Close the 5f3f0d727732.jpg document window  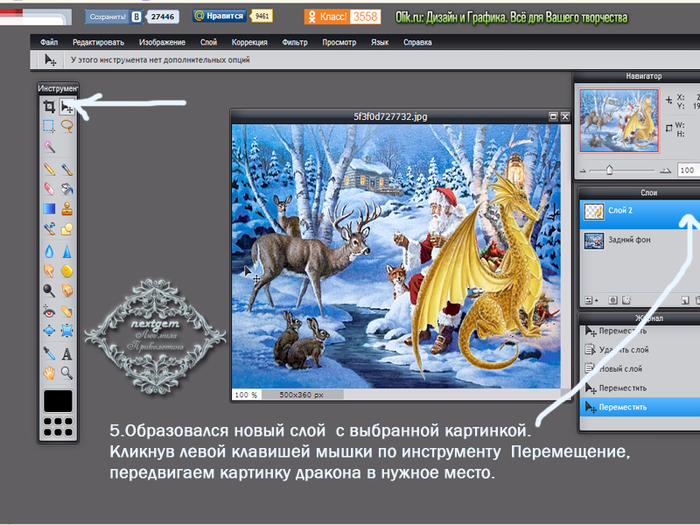click(565, 117)
